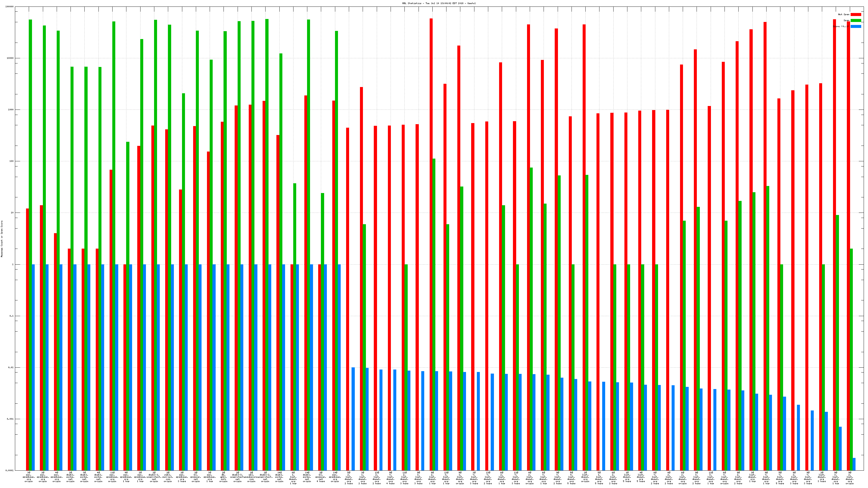Click the ubl.unsubscore.com origin axis label
The image size is (868, 488).
pos(251,477)
